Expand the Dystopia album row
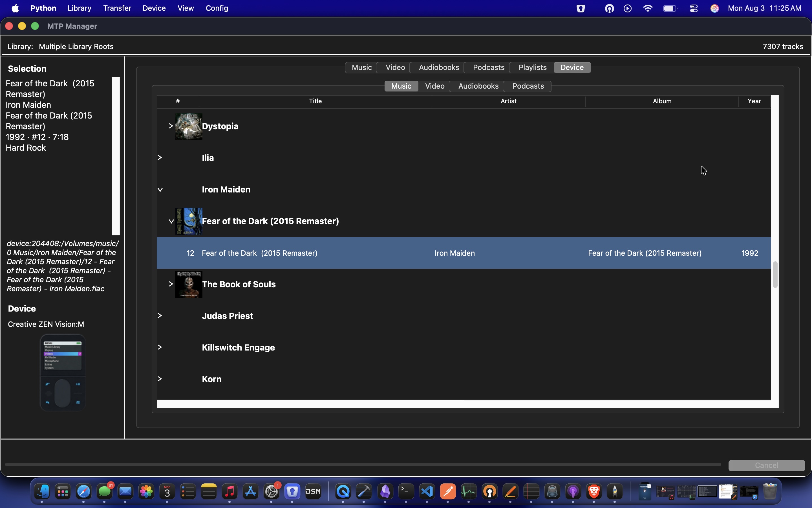 [x=171, y=126]
